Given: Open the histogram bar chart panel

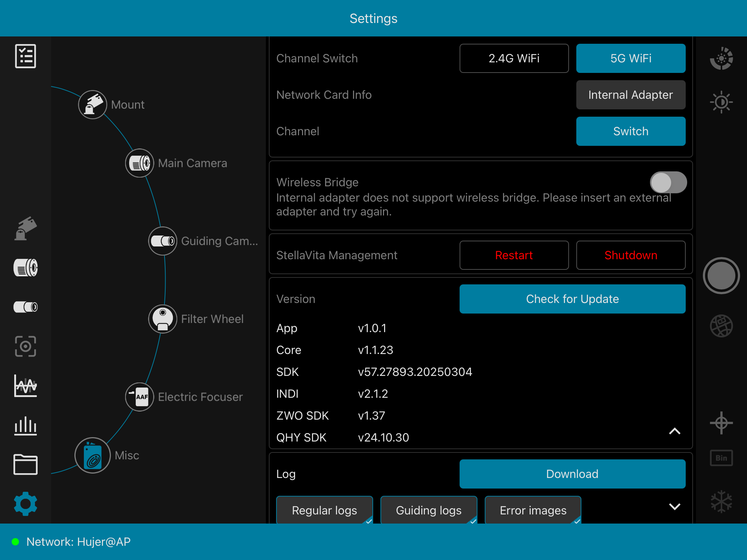Looking at the screenshot, I should click(25, 425).
